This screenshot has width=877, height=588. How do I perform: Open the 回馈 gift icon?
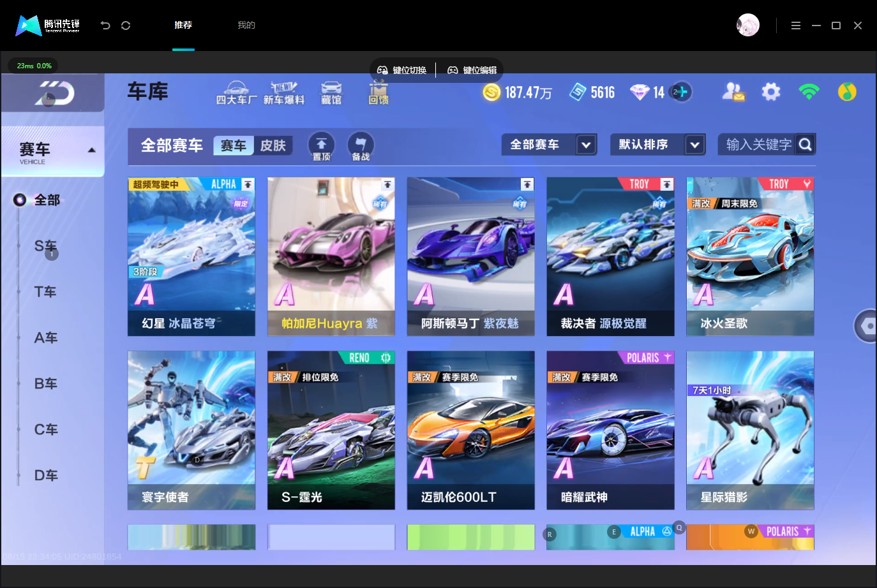pyautogui.click(x=379, y=92)
